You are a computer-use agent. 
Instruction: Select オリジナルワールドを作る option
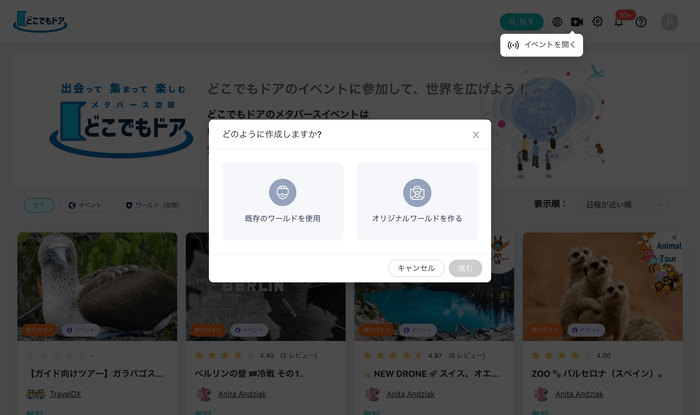(x=417, y=201)
